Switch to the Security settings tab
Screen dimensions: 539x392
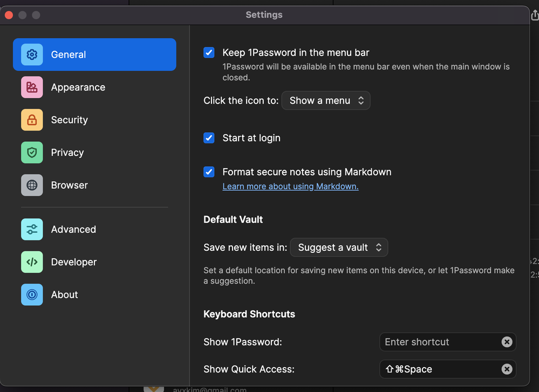tap(69, 120)
